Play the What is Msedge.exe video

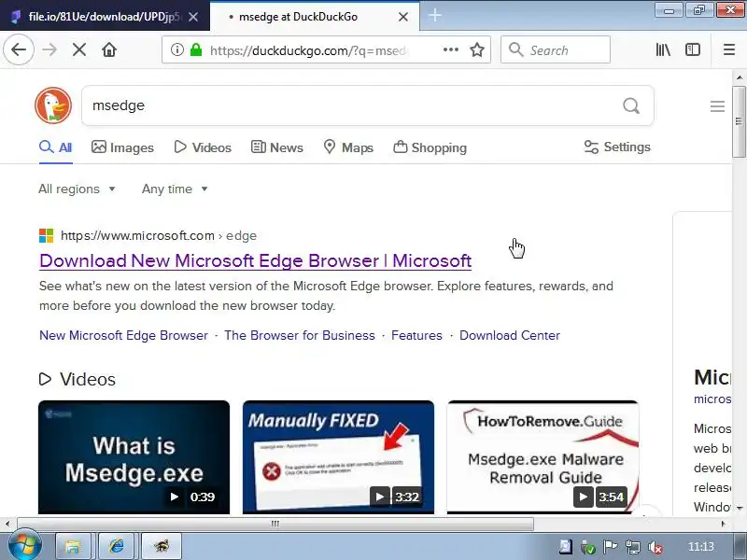134,457
